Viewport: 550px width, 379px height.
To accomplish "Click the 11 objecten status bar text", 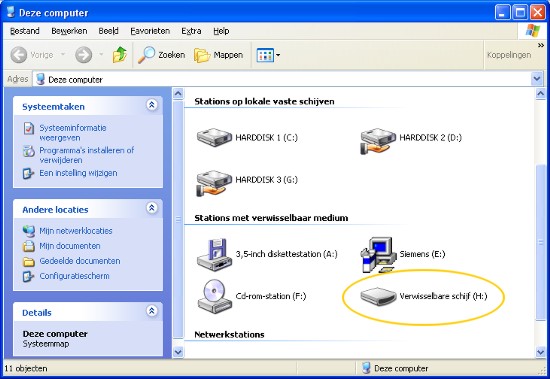I will click(26, 368).
